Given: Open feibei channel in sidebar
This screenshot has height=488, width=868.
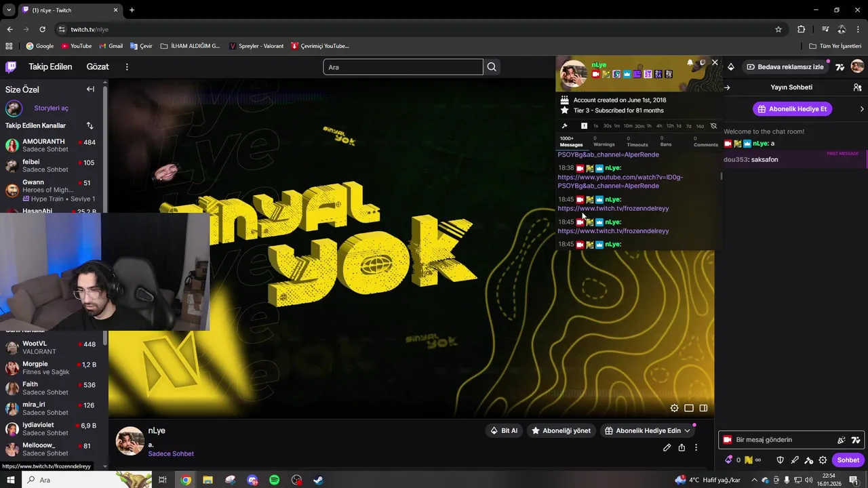Looking at the screenshot, I should 52,165.
